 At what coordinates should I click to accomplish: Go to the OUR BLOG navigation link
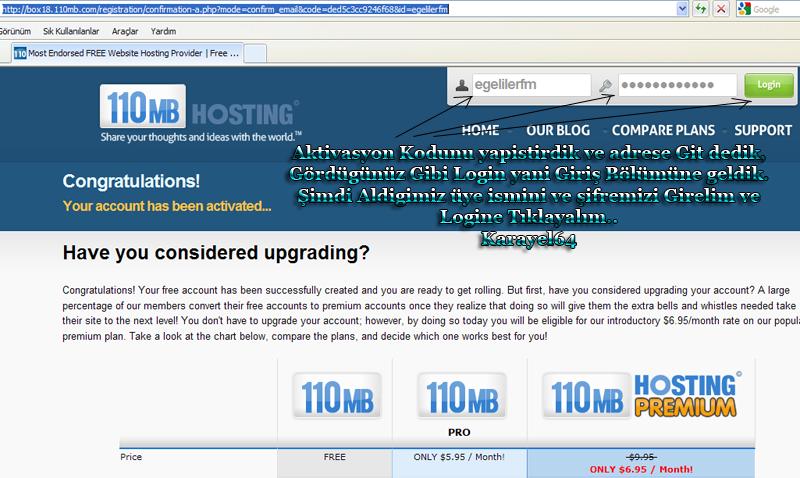click(558, 130)
